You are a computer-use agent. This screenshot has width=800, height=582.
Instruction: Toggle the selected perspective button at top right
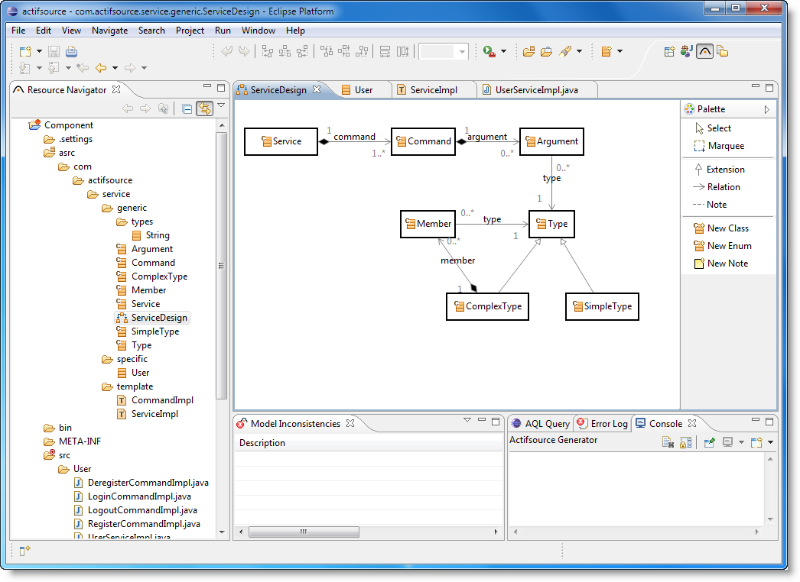pyautogui.click(x=705, y=51)
